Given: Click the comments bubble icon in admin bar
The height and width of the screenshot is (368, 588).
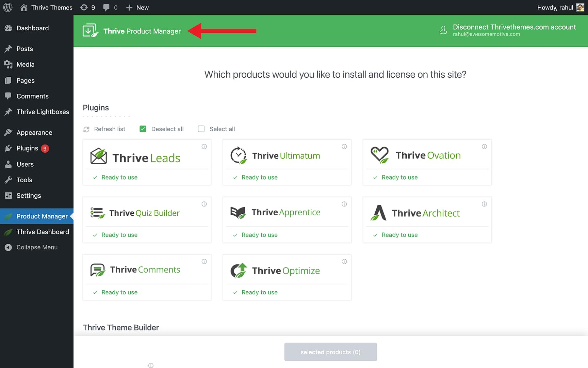Looking at the screenshot, I should (106, 7).
